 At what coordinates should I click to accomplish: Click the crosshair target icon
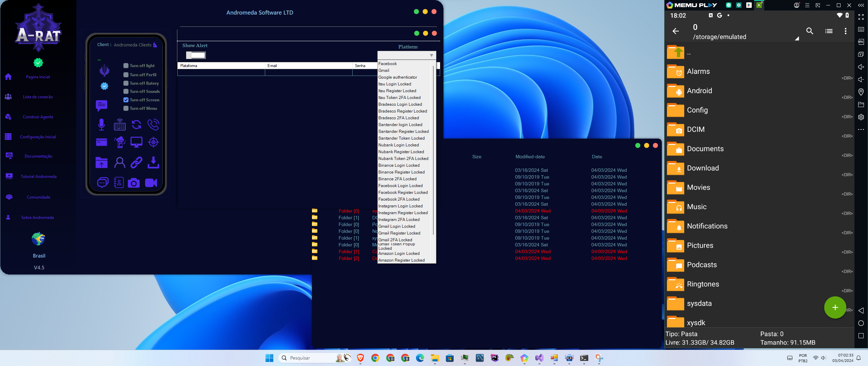coord(153,142)
